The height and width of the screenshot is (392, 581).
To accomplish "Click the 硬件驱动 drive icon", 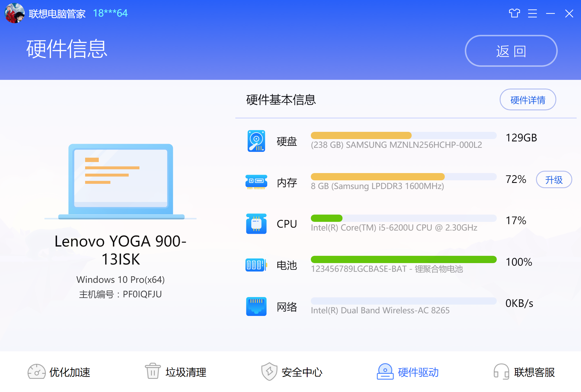I will click(385, 371).
